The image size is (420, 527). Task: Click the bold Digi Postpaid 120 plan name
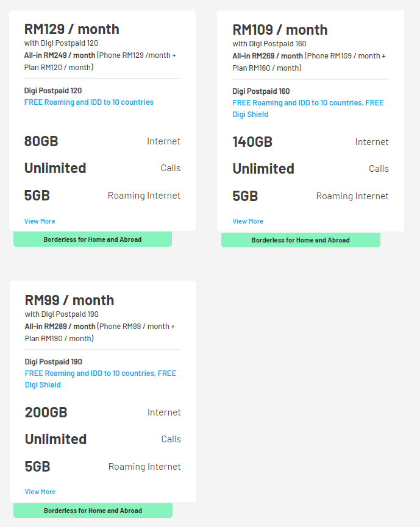53,91
